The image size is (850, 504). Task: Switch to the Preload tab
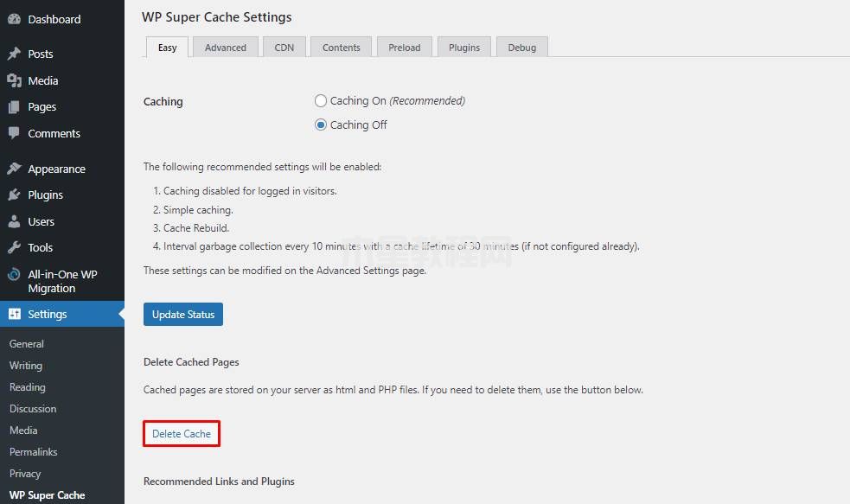[x=405, y=48]
